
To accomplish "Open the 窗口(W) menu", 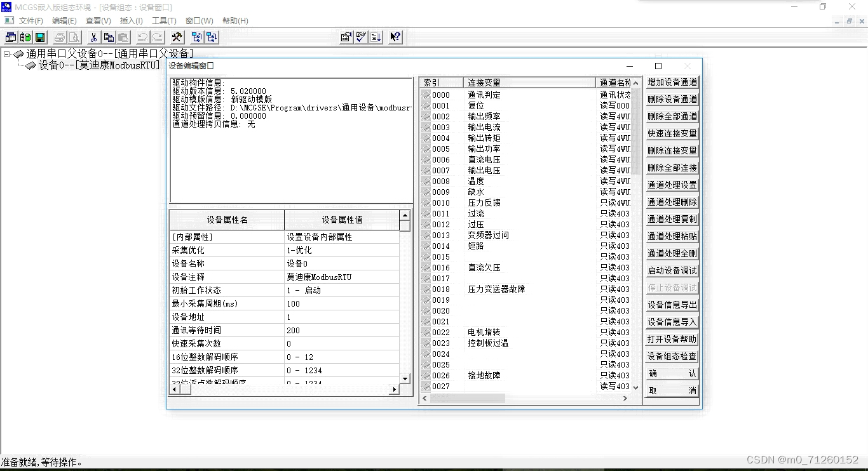I will point(199,21).
